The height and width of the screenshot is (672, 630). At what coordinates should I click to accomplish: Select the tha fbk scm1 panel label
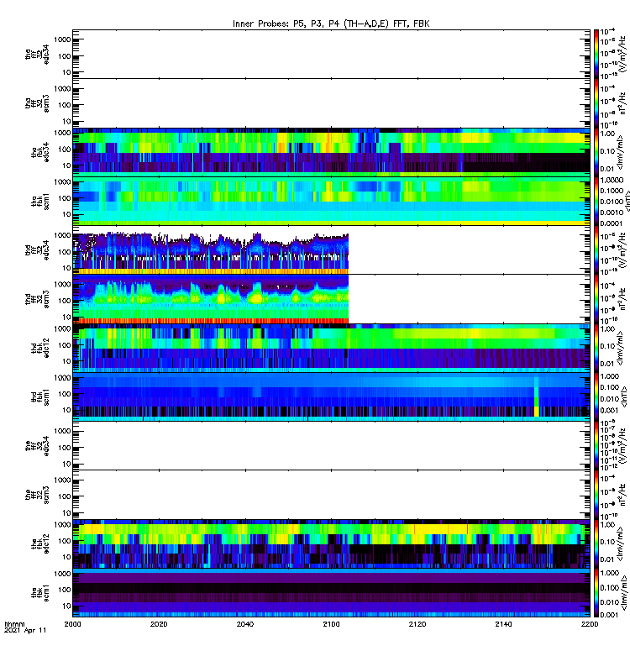click(x=39, y=202)
